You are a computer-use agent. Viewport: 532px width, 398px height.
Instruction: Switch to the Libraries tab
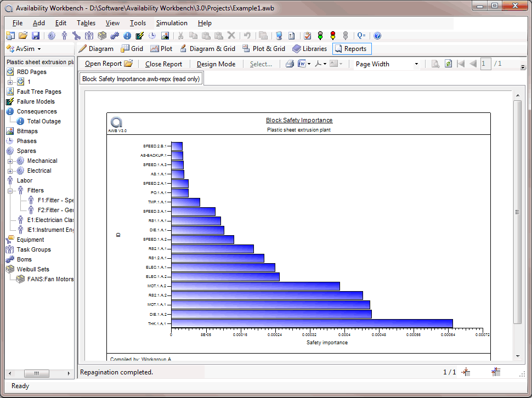(x=310, y=48)
